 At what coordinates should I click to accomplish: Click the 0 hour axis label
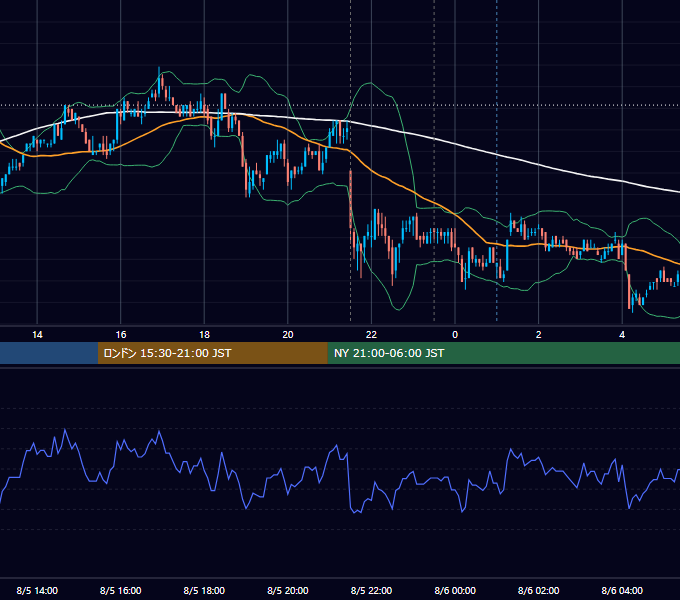[455, 335]
